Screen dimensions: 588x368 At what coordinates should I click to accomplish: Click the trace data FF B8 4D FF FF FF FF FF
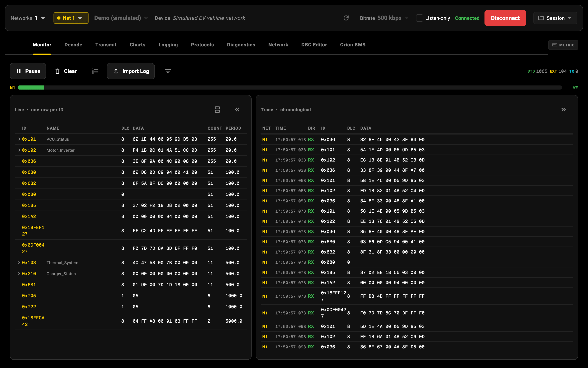click(392, 296)
